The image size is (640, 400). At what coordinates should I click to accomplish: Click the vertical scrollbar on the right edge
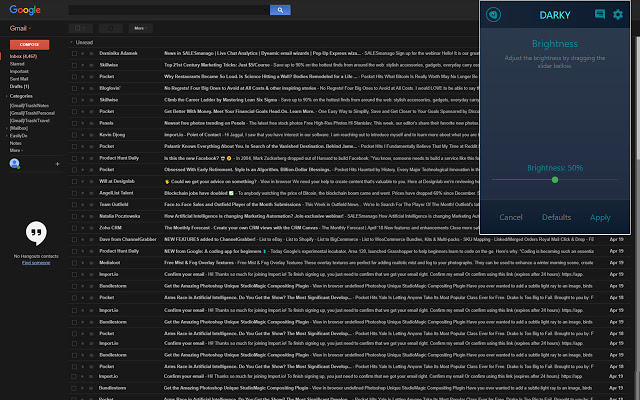click(638, 98)
